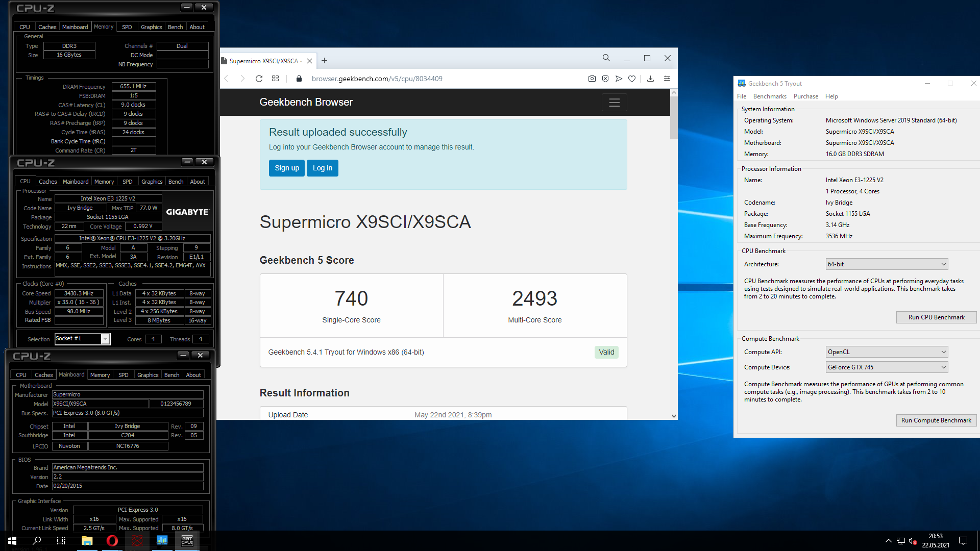Click the scrollbar down arrow on the Geekbench page
980x551 pixels.
674,416
